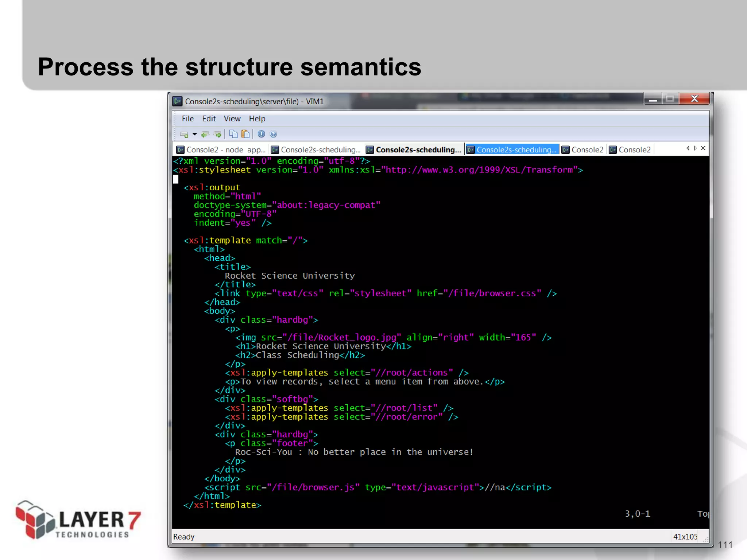Screen dimensions: 747x560
Task: Switch to the Console2 - node app tab
Action: 221,150
